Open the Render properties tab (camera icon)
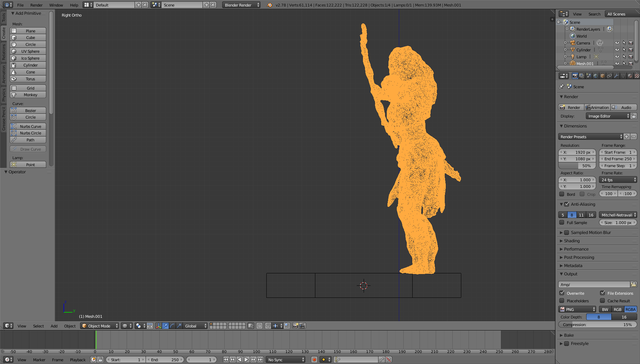The height and width of the screenshot is (364, 640). pos(575,76)
